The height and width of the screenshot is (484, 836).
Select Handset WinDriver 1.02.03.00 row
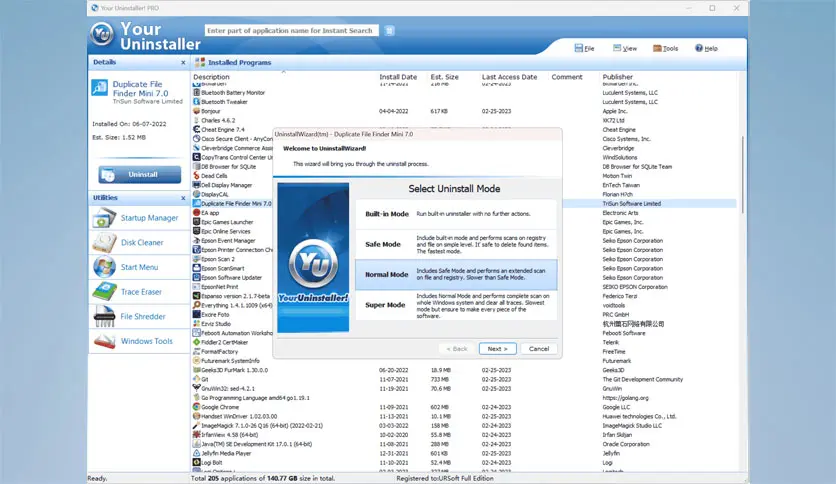pos(464,416)
